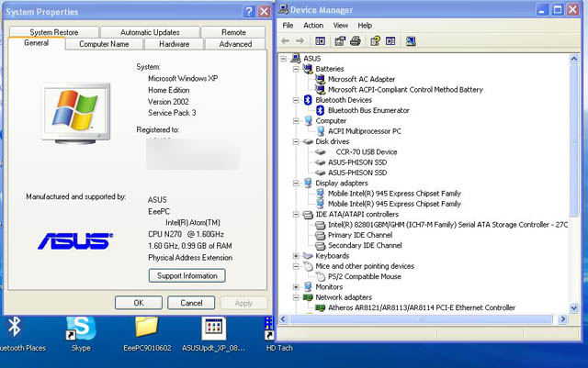Screen dimensions: 588x368
Task: Collapse the Computer branch
Action: click(296, 121)
